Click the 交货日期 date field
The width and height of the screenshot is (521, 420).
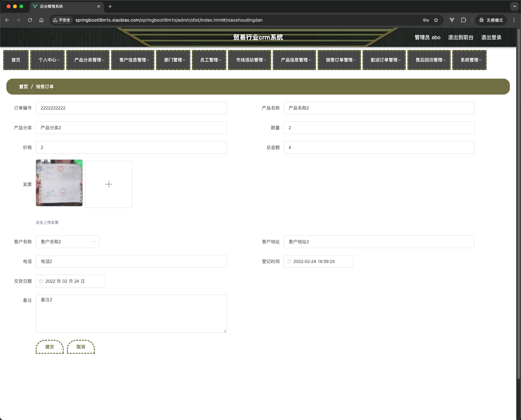click(71, 281)
